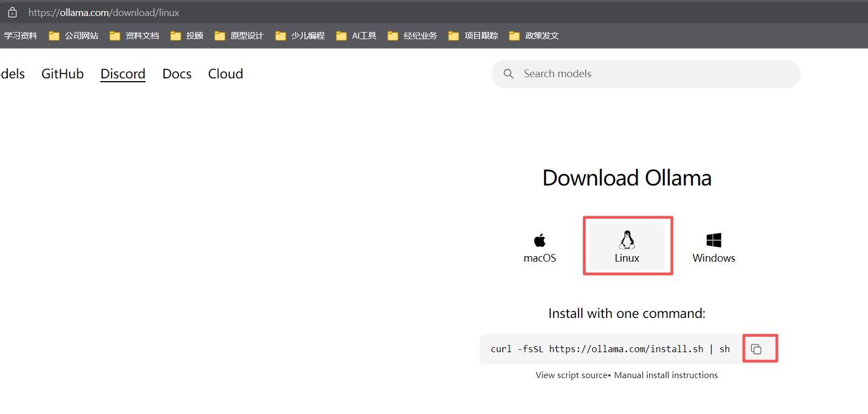Image resolution: width=868 pixels, height=414 pixels.
Task: Select the Windows download option
Action: click(x=714, y=248)
